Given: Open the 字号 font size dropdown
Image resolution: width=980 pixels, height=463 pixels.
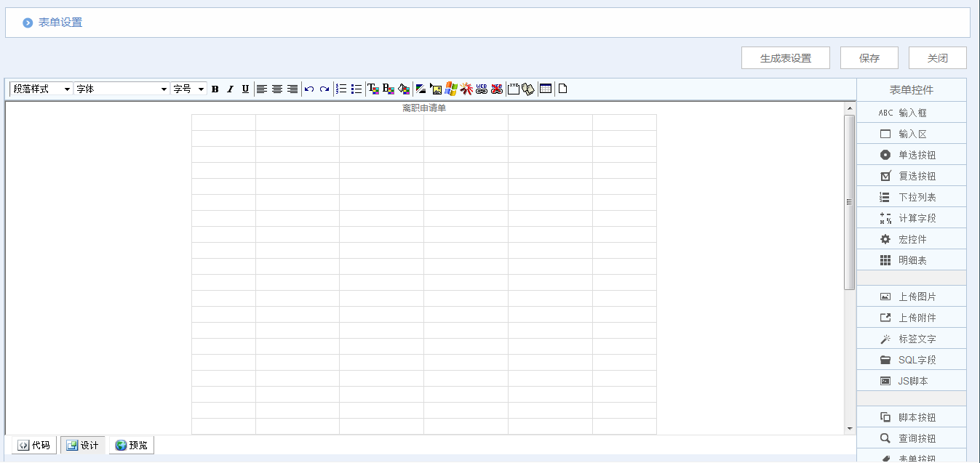Looking at the screenshot, I should 189,89.
